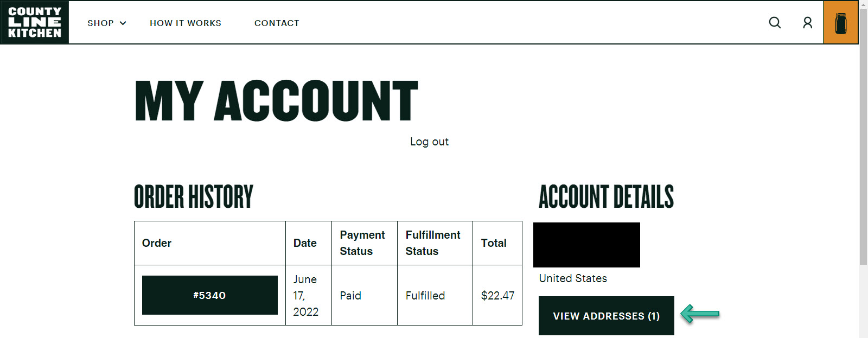
Task: Open the Contact menu item
Action: click(277, 23)
